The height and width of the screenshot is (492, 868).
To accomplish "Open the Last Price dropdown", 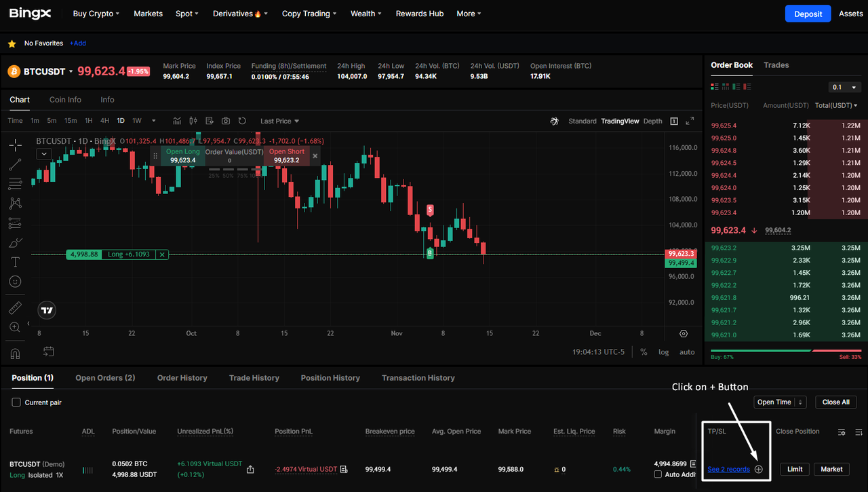I will click(279, 121).
